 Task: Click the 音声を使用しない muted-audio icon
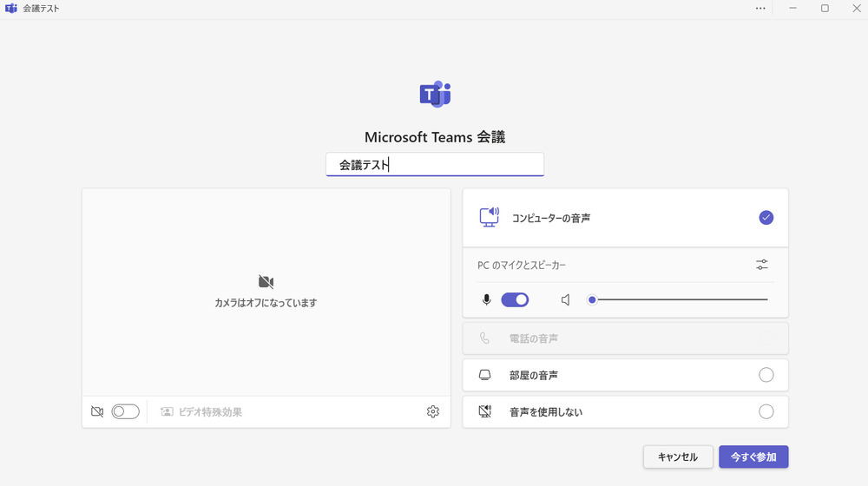pos(485,412)
